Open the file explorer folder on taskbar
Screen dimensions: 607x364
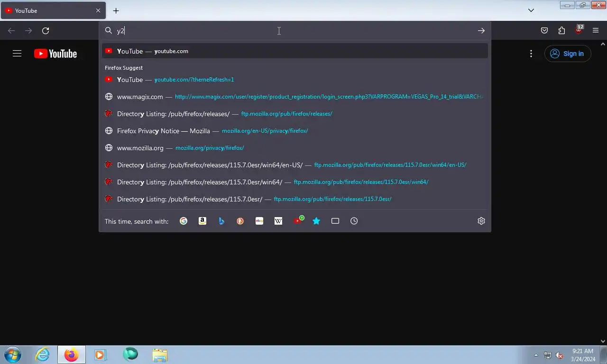click(x=160, y=355)
